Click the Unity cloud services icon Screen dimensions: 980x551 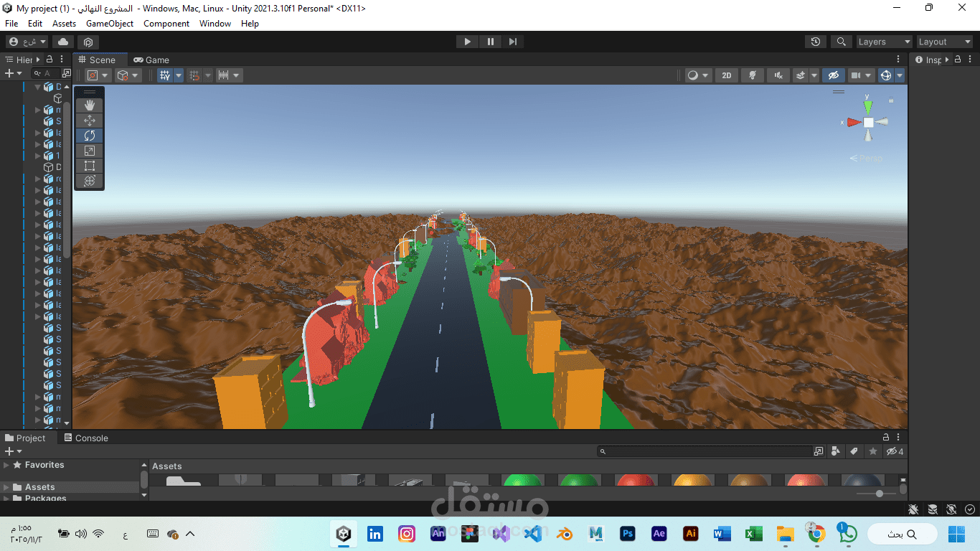(x=62, y=42)
